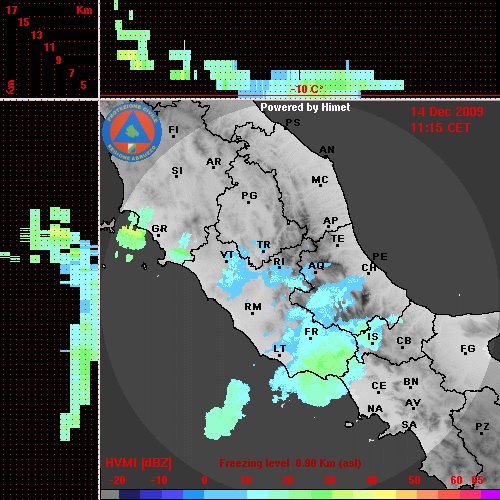Select the PE city label on map
The width and height of the screenshot is (500, 500).
click(x=380, y=257)
